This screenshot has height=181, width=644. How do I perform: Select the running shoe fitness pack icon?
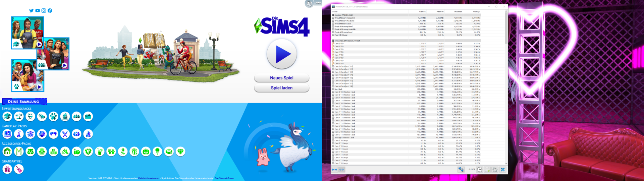click(65, 152)
